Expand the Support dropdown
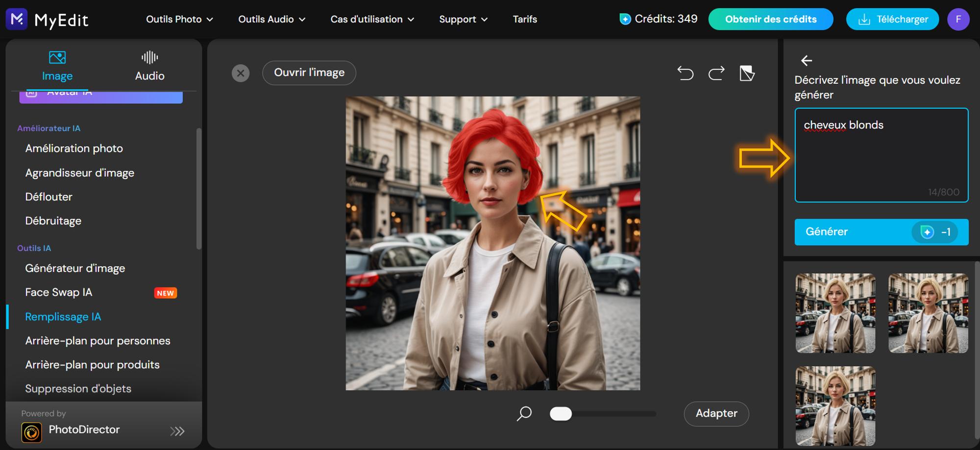This screenshot has width=980, height=450. 462,19
